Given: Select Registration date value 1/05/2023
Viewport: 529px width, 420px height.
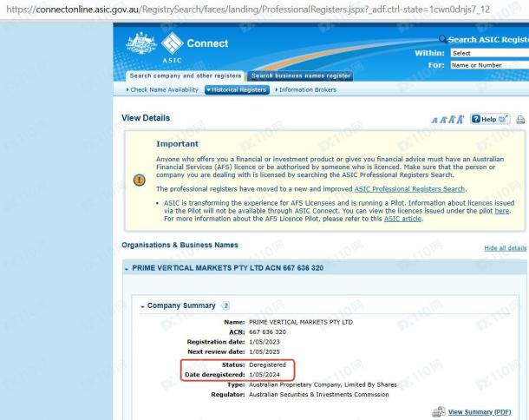Looking at the screenshot, I should click(264, 342).
